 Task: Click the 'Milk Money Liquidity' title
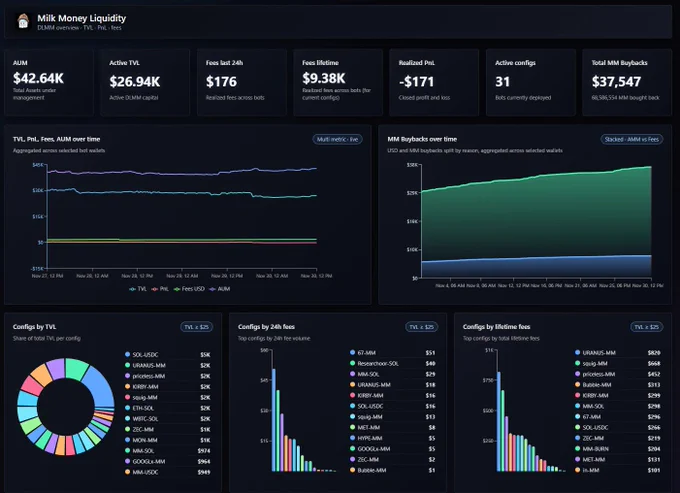tap(82, 18)
